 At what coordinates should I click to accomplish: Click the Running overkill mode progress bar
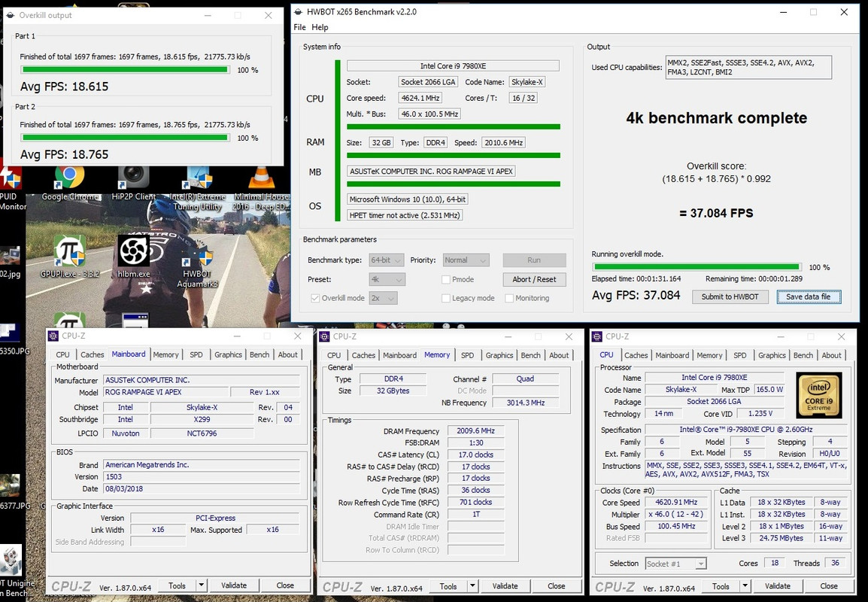click(x=697, y=267)
